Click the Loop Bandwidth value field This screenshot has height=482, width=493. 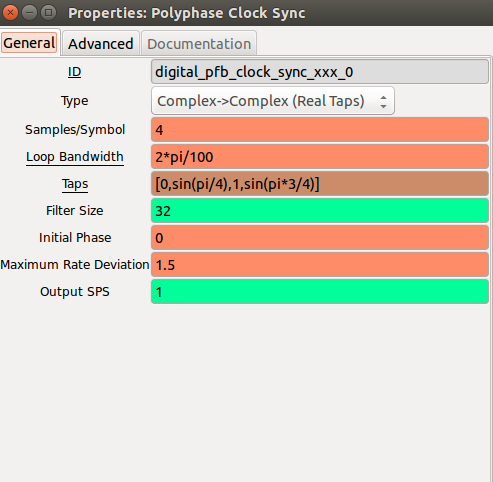[320, 157]
